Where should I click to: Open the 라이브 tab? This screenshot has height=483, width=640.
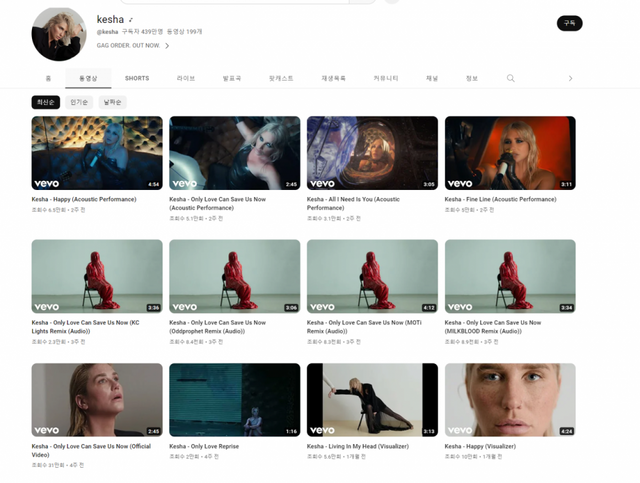[x=186, y=78]
